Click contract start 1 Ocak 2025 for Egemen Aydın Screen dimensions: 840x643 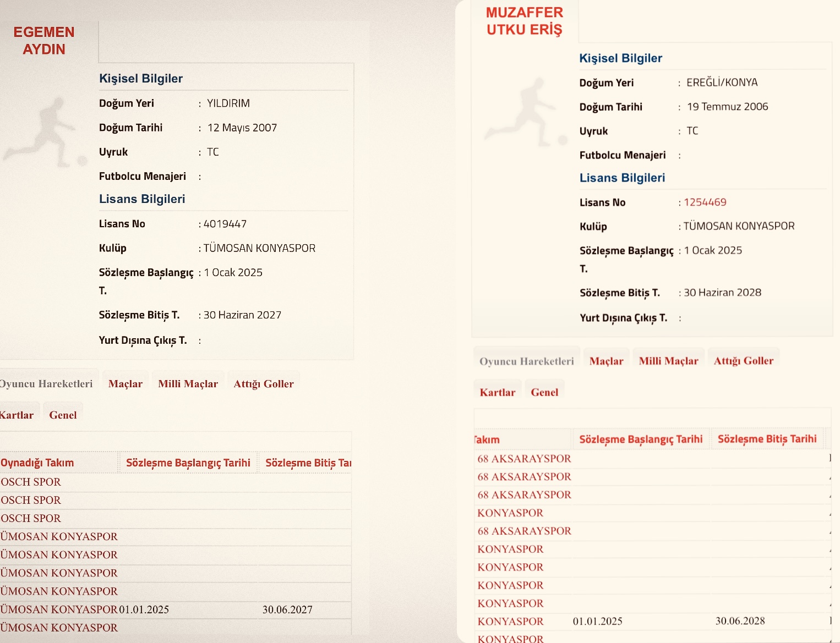233,273
